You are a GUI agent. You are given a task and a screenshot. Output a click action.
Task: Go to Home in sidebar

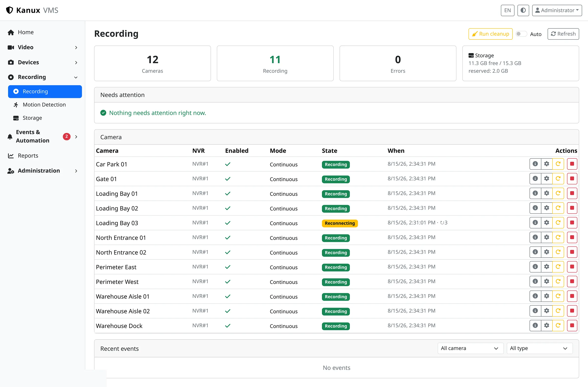coord(42,32)
